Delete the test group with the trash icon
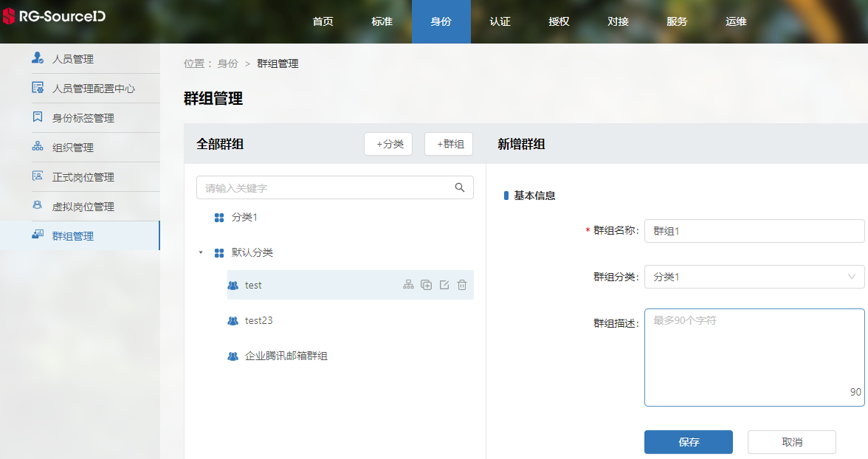Viewport: 868px width, 459px height. click(462, 285)
